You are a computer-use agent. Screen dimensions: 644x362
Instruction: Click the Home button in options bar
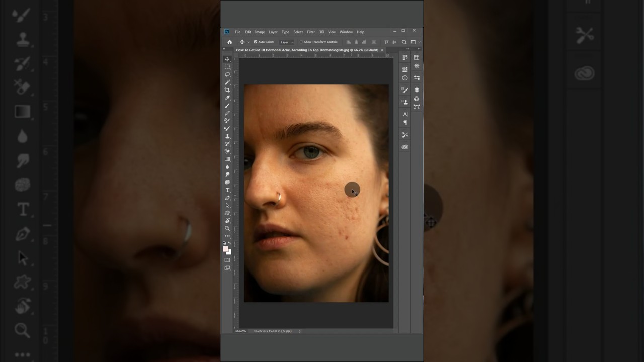click(x=230, y=42)
